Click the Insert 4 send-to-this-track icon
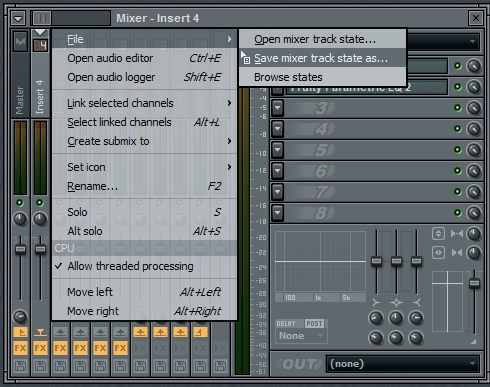 click(x=40, y=332)
